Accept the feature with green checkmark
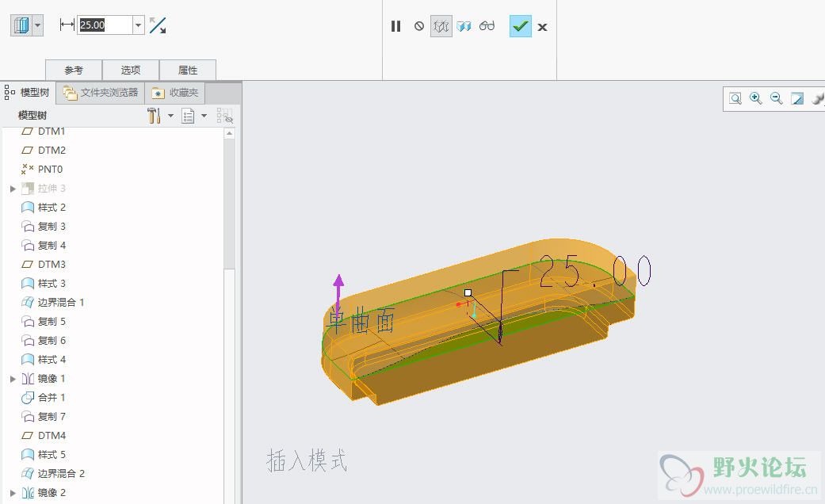The image size is (825, 504). [x=521, y=26]
